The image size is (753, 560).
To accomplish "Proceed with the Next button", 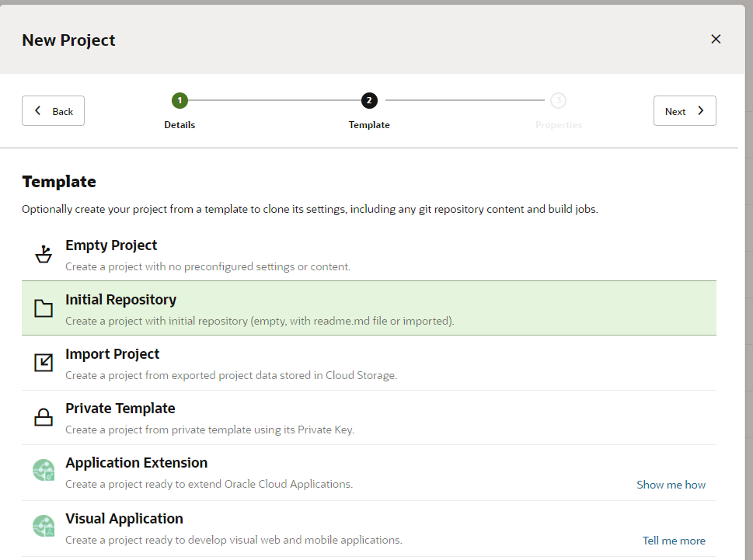I will 685,111.
